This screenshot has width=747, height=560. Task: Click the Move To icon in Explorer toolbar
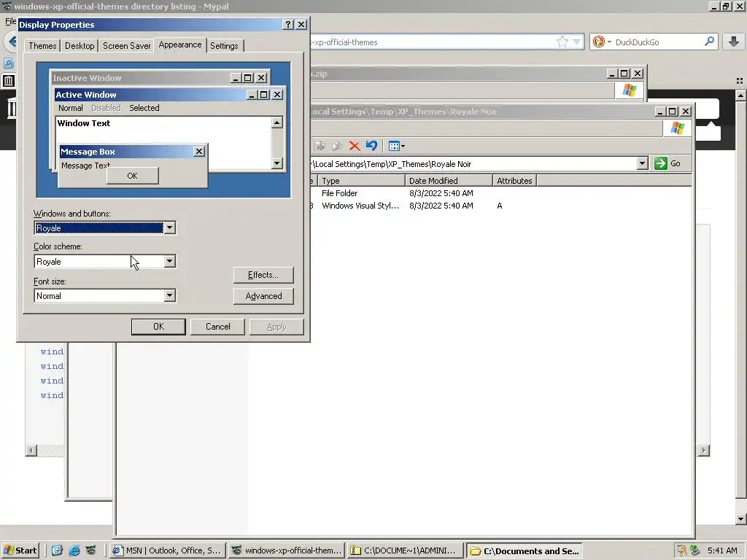(x=320, y=146)
